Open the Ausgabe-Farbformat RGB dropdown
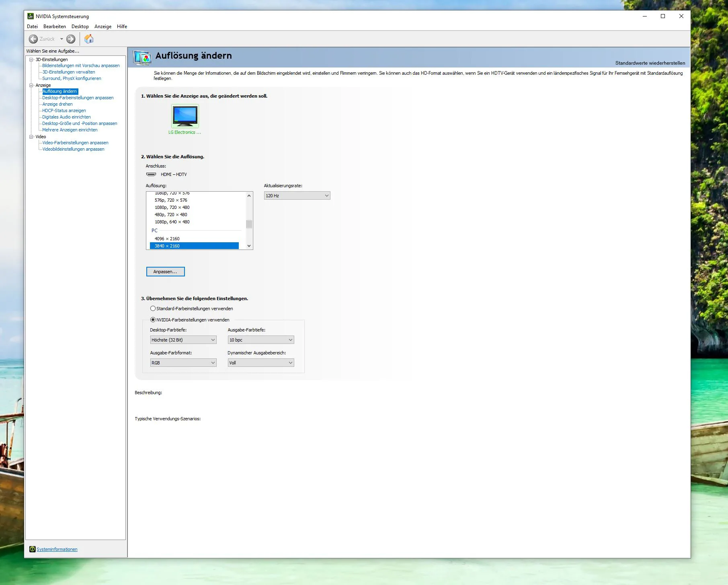The image size is (728, 585). coord(183,363)
